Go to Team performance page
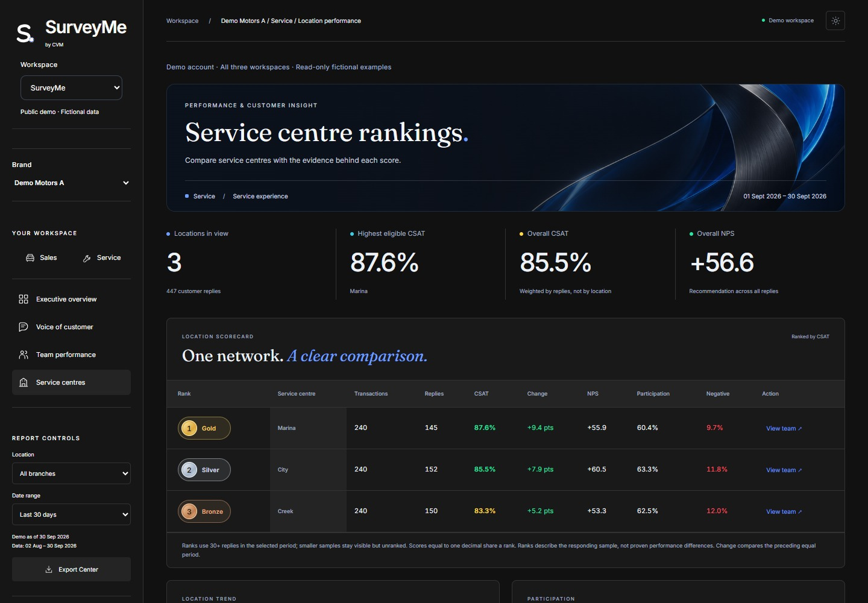Screen dimensions: 868x603 (71, 355)
